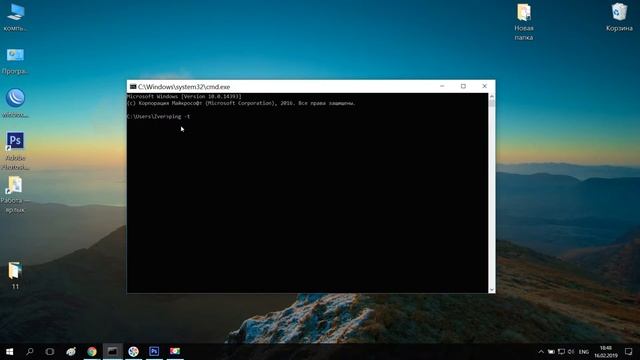Show hidden system tray icons chevron
Viewport: 640px width, 360px height.
[x=541, y=351]
